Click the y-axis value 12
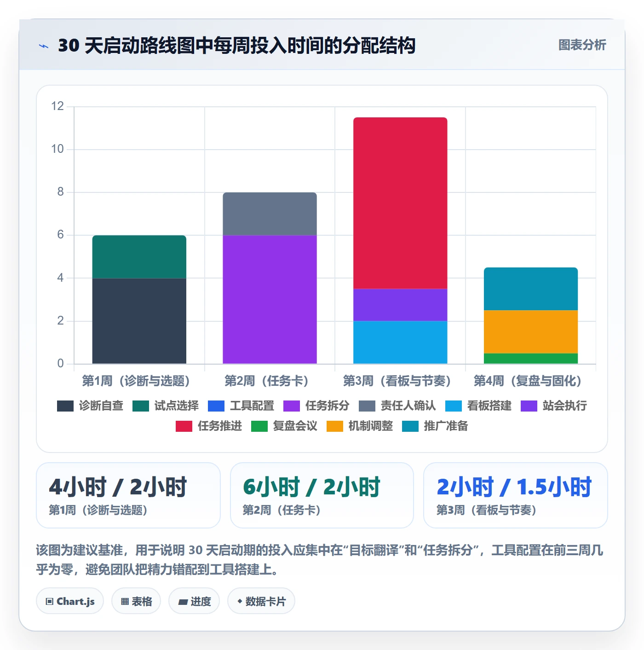The height and width of the screenshot is (650, 644). click(x=57, y=106)
